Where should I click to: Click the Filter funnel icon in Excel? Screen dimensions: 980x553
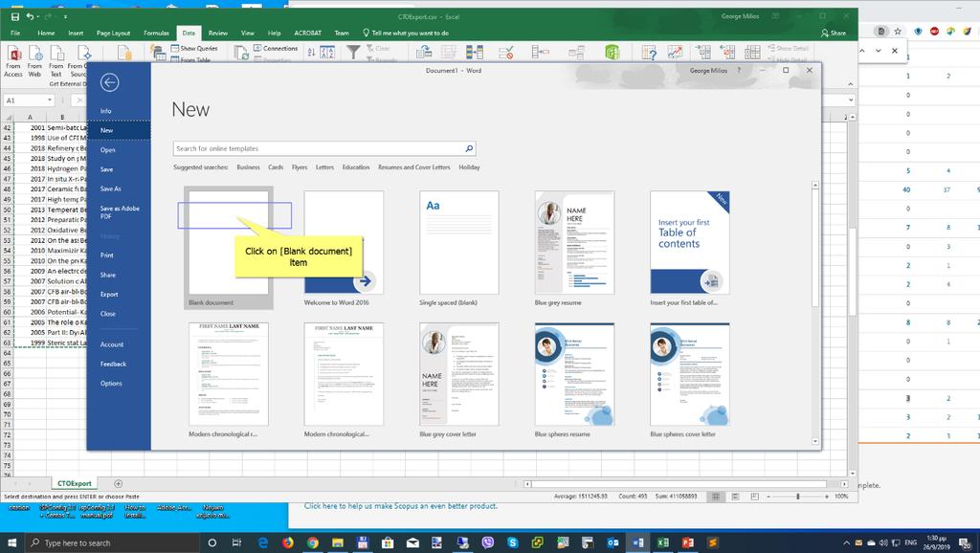click(353, 52)
